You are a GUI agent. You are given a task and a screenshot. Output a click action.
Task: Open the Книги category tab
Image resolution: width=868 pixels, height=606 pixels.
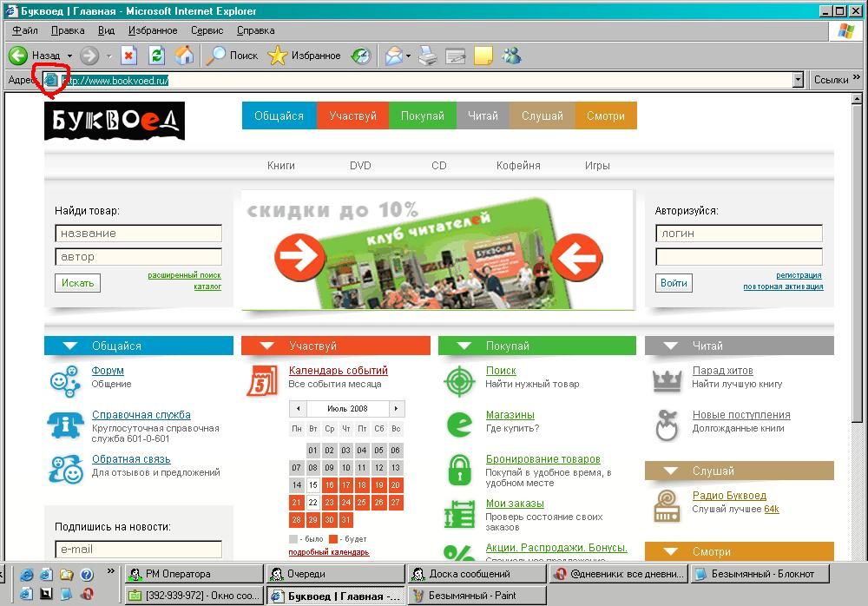(x=281, y=166)
